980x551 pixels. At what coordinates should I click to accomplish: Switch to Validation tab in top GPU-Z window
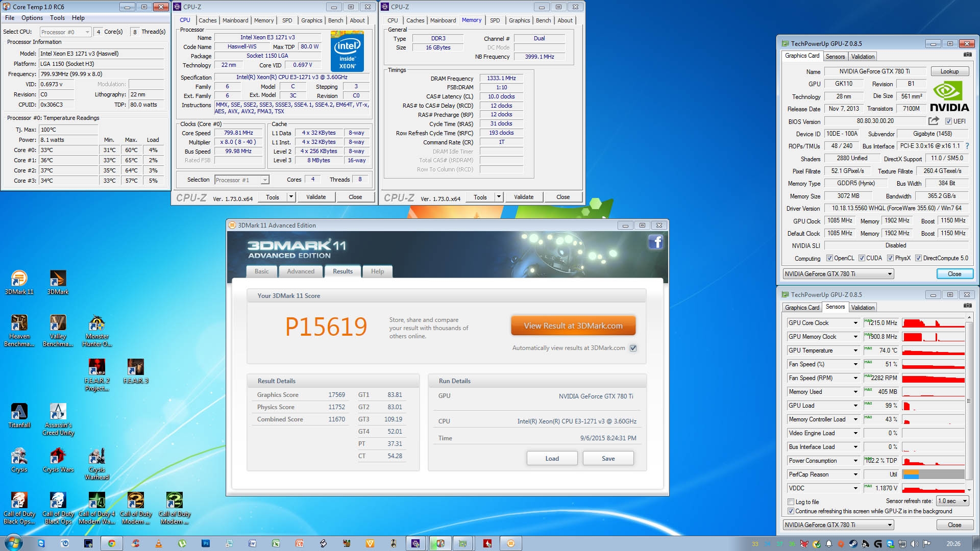tap(863, 57)
